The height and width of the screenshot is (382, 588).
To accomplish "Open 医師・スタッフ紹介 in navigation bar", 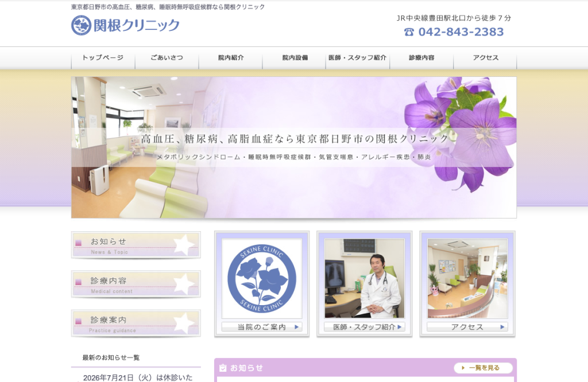I will (358, 58).
